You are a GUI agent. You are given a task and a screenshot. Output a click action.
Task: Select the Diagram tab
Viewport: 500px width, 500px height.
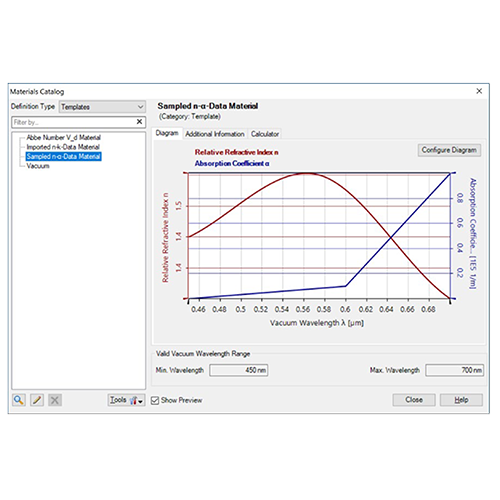point(167,133)
